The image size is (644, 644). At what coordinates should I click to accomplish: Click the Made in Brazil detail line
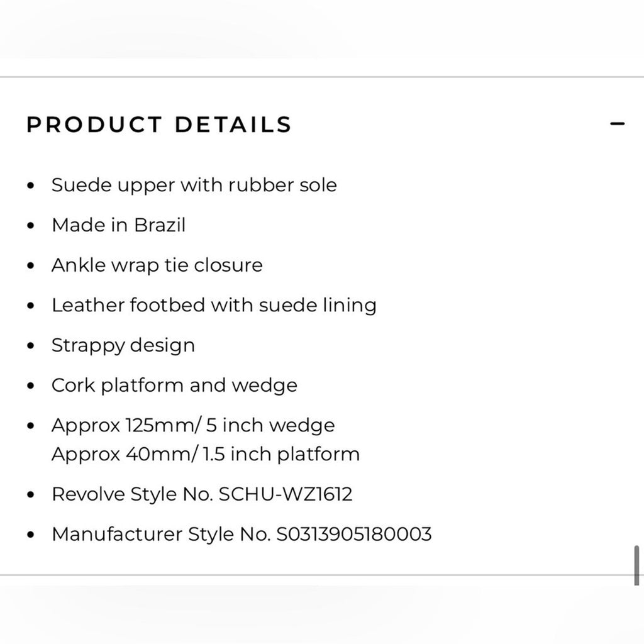tap(119, 225)
